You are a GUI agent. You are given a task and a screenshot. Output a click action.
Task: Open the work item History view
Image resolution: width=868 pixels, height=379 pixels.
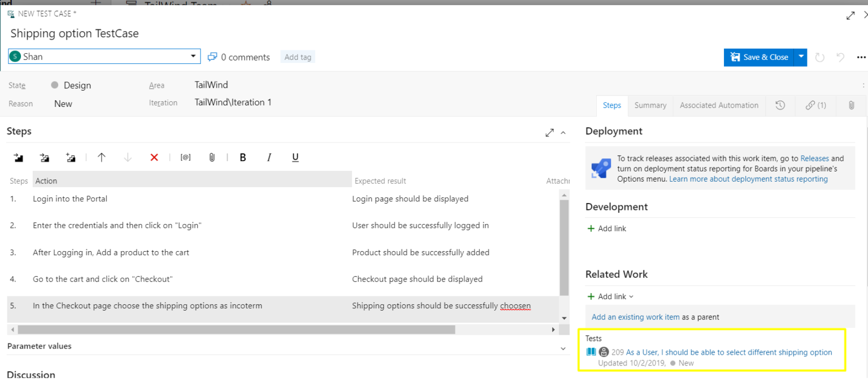780,105
